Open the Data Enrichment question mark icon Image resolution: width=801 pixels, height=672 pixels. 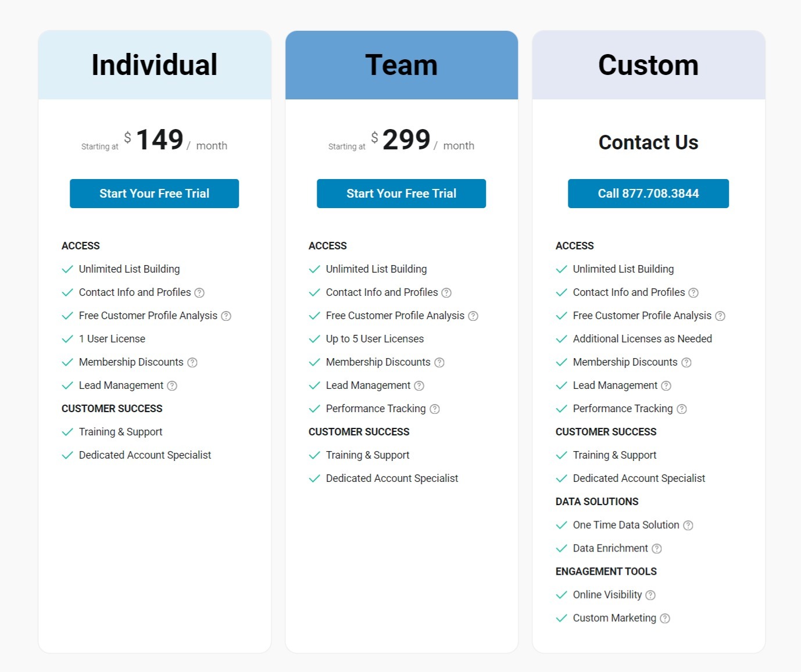[656, 548]
